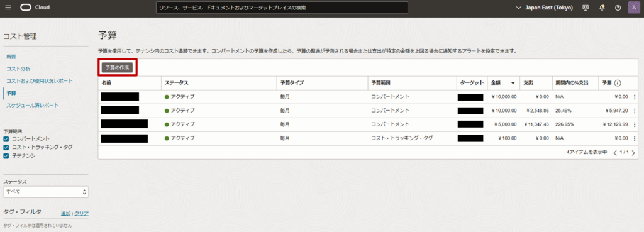Sort by the 金額 column arrow

coord(513,84)
